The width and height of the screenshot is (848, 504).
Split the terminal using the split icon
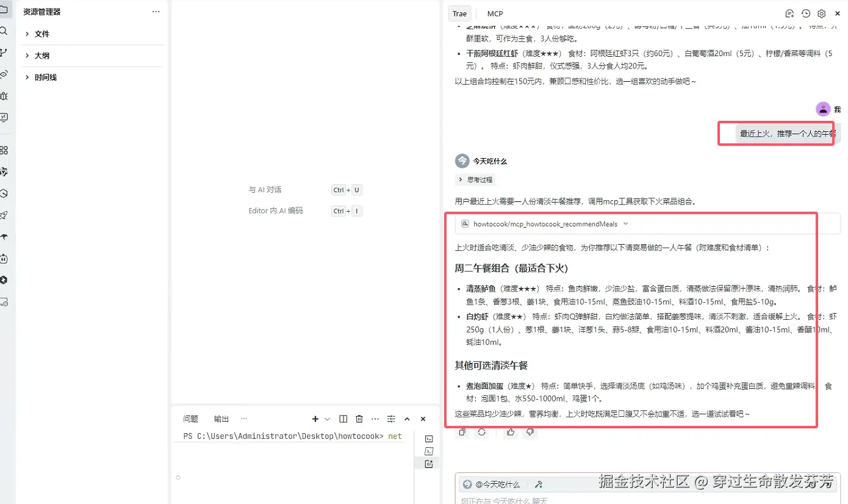pos(343,419)
